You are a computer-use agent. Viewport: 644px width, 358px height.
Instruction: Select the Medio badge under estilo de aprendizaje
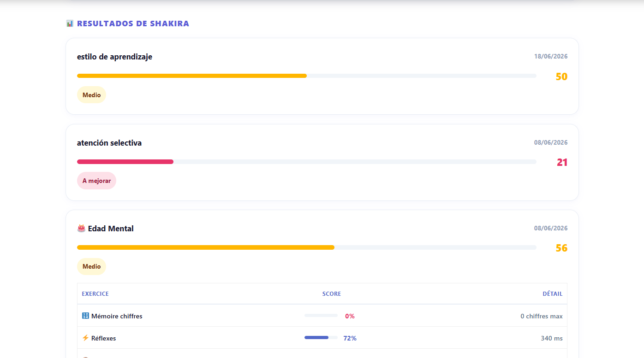[x=91, y=95]
